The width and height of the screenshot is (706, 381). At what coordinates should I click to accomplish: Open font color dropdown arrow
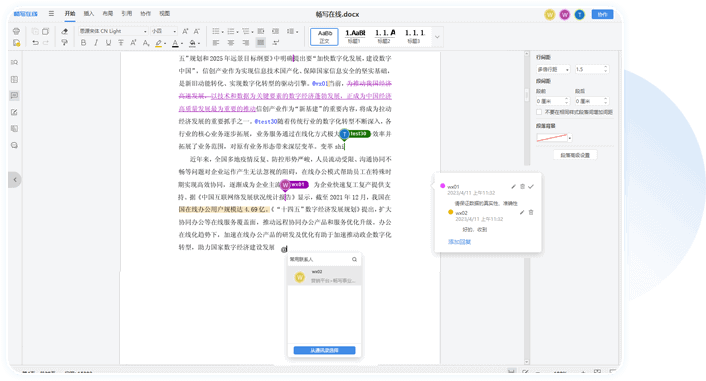(x=182, y=44)
